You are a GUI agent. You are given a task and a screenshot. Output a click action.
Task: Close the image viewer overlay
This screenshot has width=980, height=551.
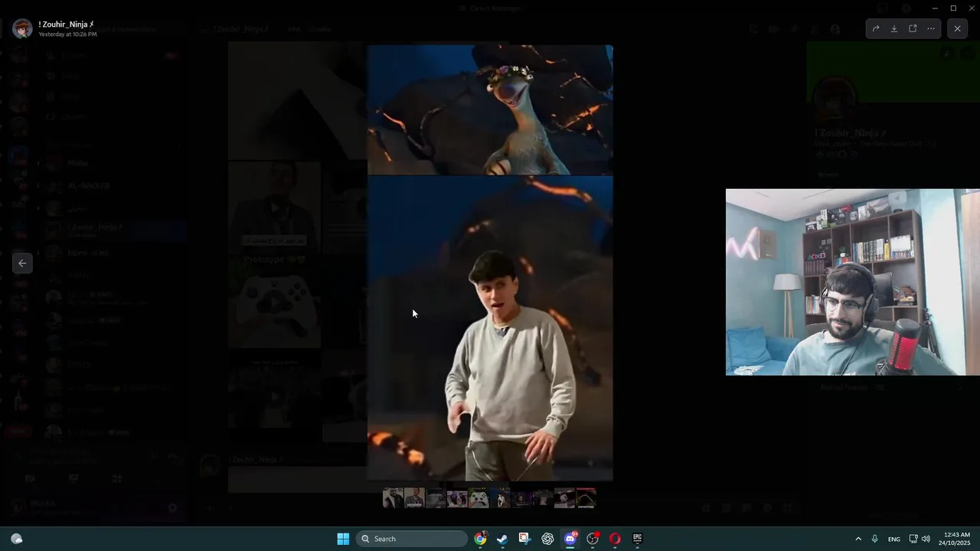(x=957, y=29)
